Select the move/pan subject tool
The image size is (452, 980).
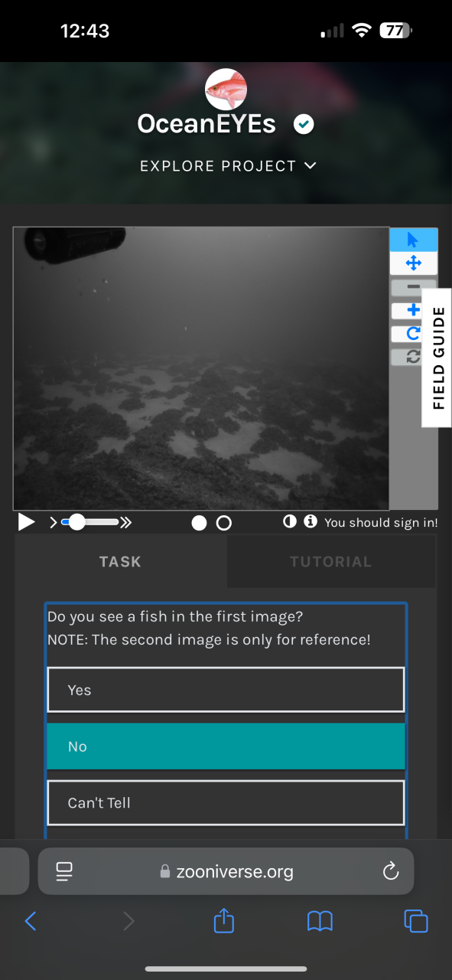414,263
